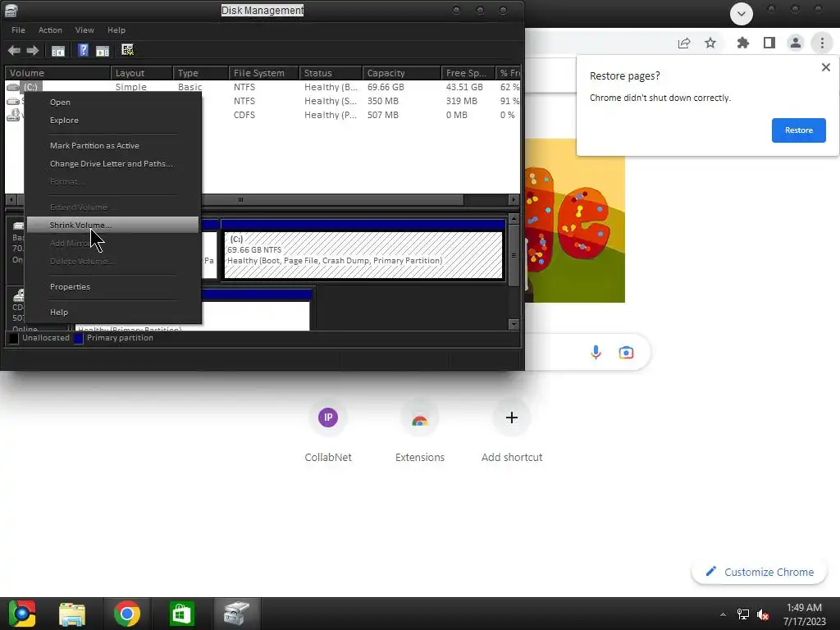The image size is (840, 630).
Task: Click the black Unallocated legend swatch
Action: point(13,338)
